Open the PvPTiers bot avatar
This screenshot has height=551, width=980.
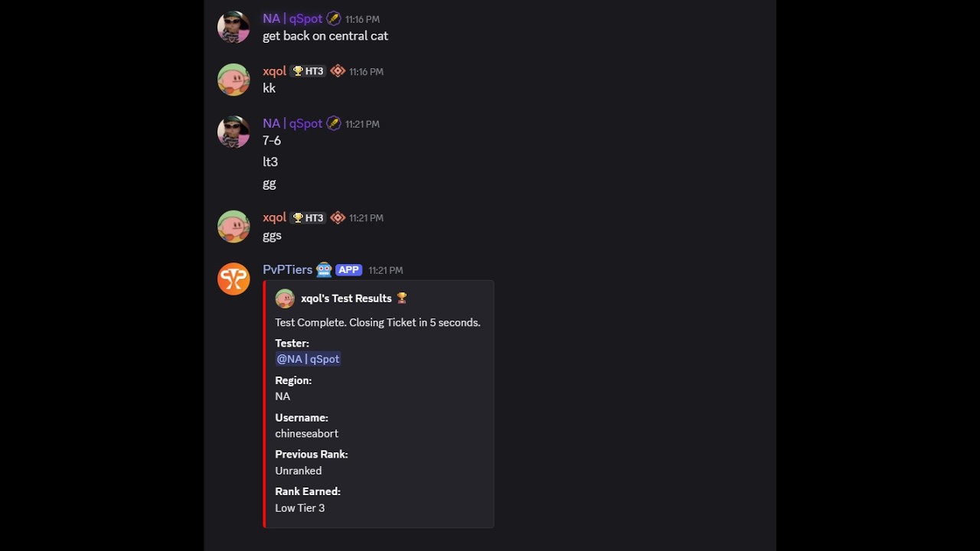(x=234, y=279)
